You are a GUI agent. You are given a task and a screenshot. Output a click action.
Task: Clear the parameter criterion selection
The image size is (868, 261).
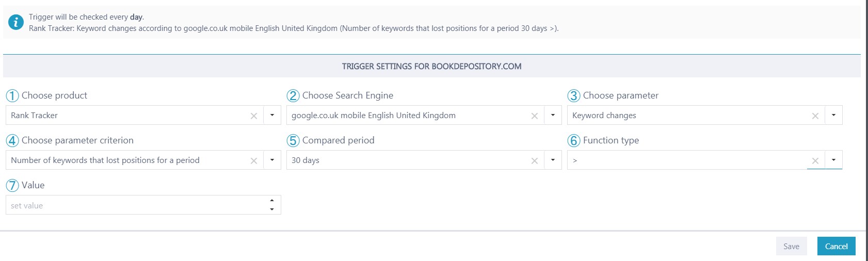253,161
